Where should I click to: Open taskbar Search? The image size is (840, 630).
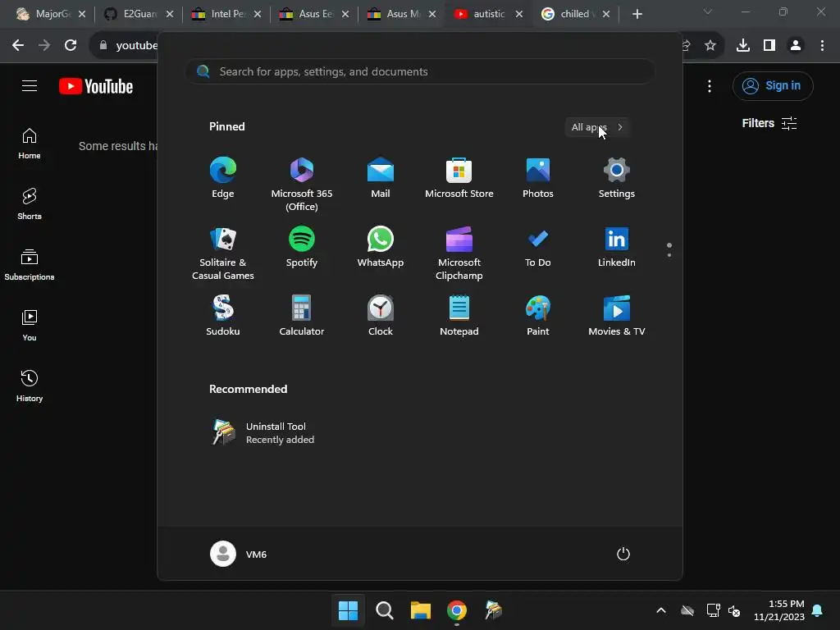(384, 610)
